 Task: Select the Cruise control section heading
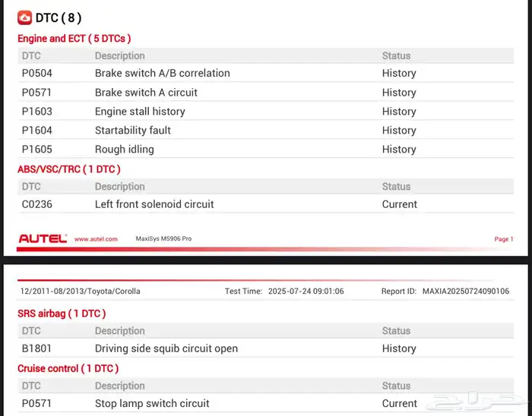coord(68,369)
